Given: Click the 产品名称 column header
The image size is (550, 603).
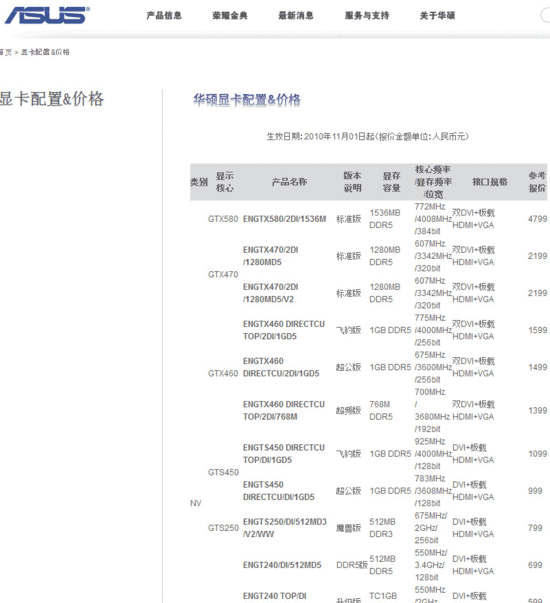Looking at the screenshot, I should coord(289,182).
